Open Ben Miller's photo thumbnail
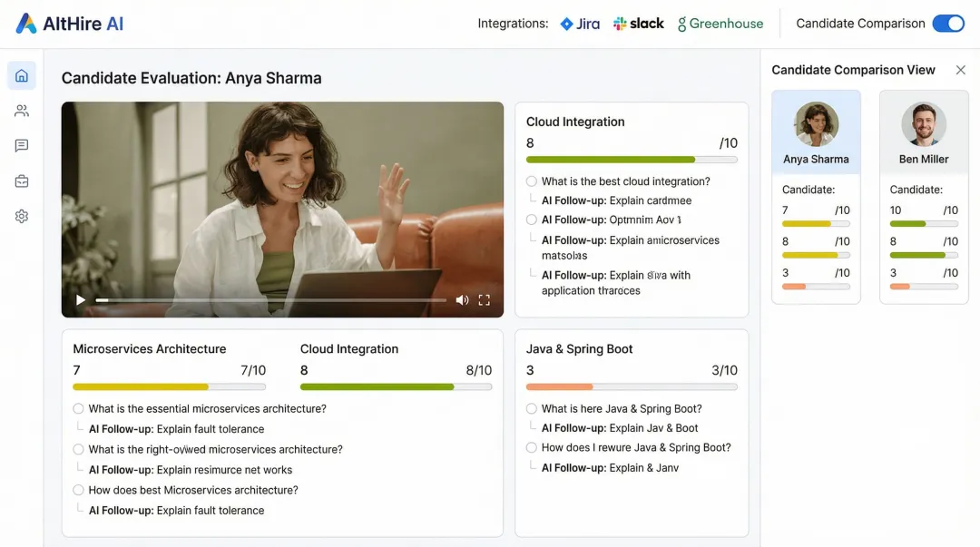The image size is (980, 547). tap(923, 124)
